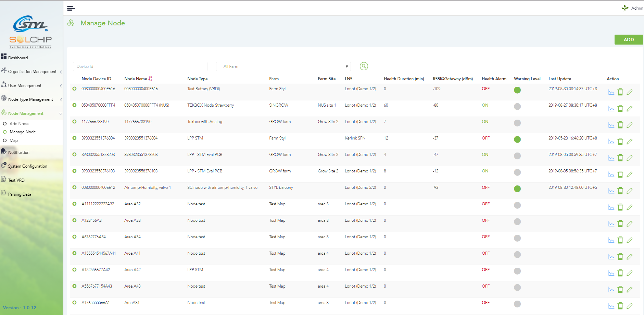Delete the Area A32 node row
This screenshot has height=315, width=644.
[x=620, y=207]
